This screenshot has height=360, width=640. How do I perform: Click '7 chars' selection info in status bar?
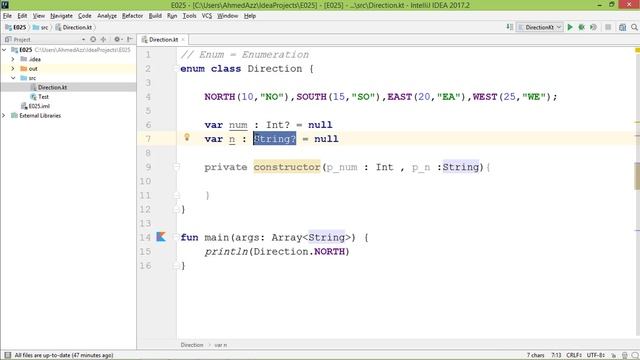point(535,356)
